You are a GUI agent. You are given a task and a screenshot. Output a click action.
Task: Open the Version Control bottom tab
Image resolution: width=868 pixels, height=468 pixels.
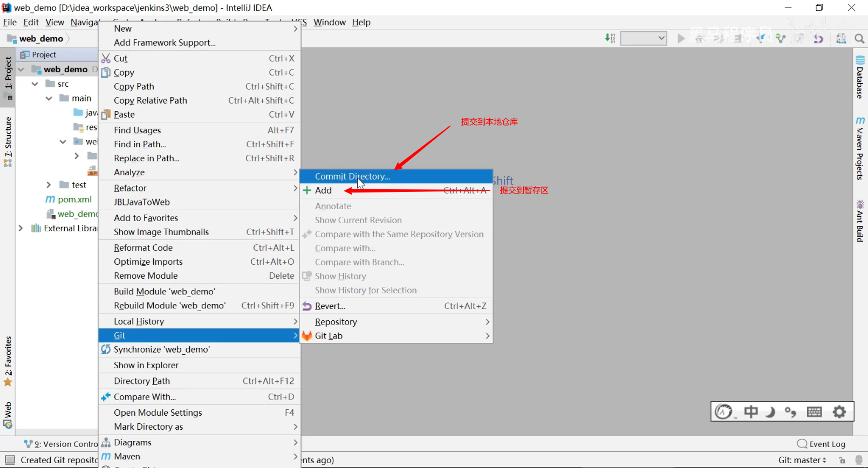point(60,444)
